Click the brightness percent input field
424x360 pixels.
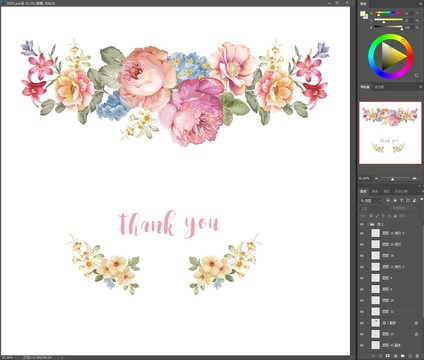[409, 27]
